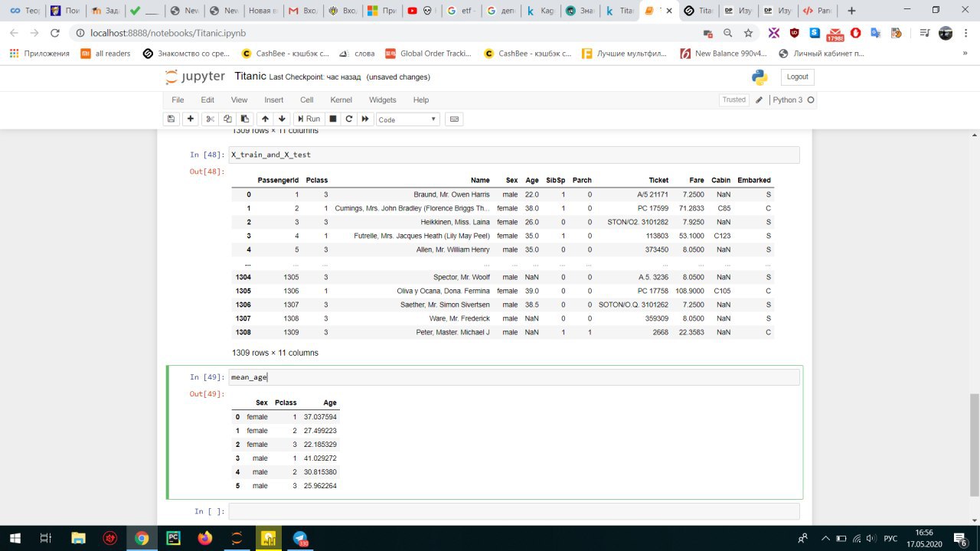Open Telegram from taskbar
Image resolution: width=980 pixels, height=551 pixels.
coord(300,538)
